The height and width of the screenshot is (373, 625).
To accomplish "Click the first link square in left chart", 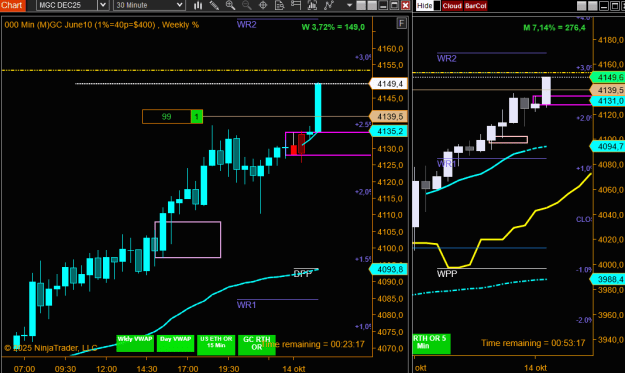I will click(361, 6).
